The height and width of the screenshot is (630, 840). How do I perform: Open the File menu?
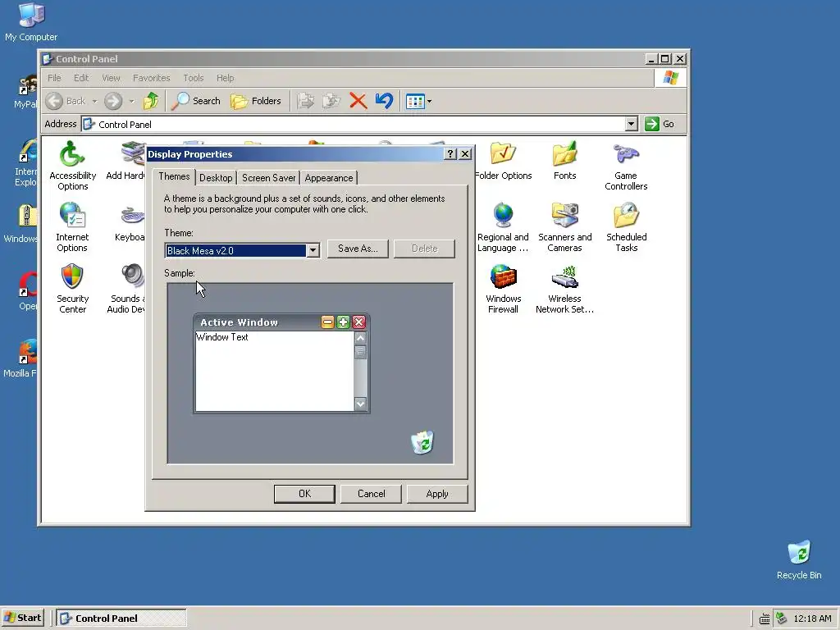[x=54, y=78]
